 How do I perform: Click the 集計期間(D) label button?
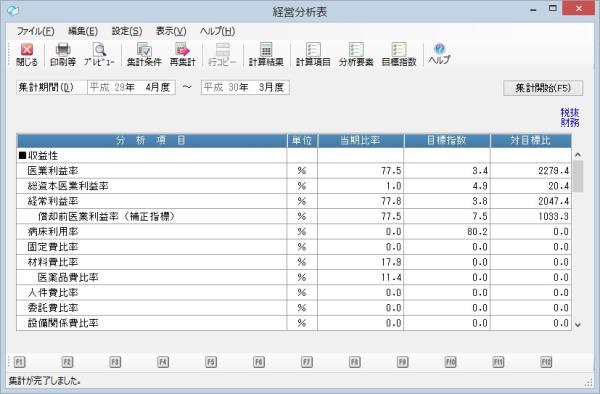click(51, 88)
